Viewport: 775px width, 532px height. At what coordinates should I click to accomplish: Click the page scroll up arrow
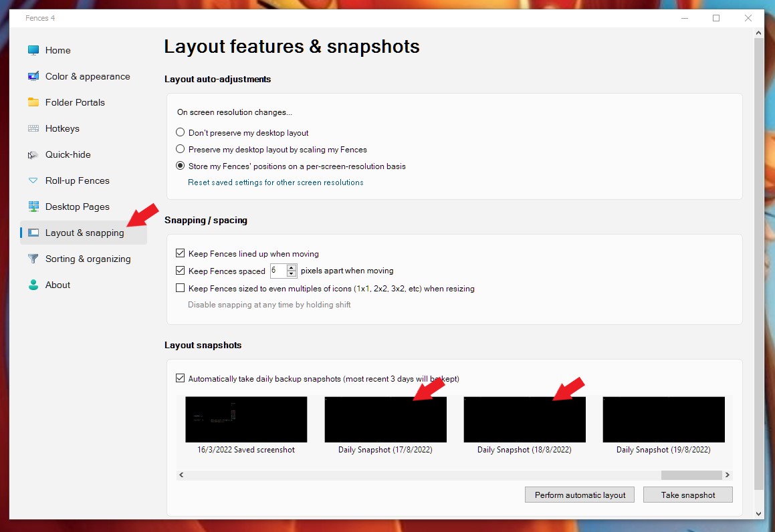click(759, 33)
